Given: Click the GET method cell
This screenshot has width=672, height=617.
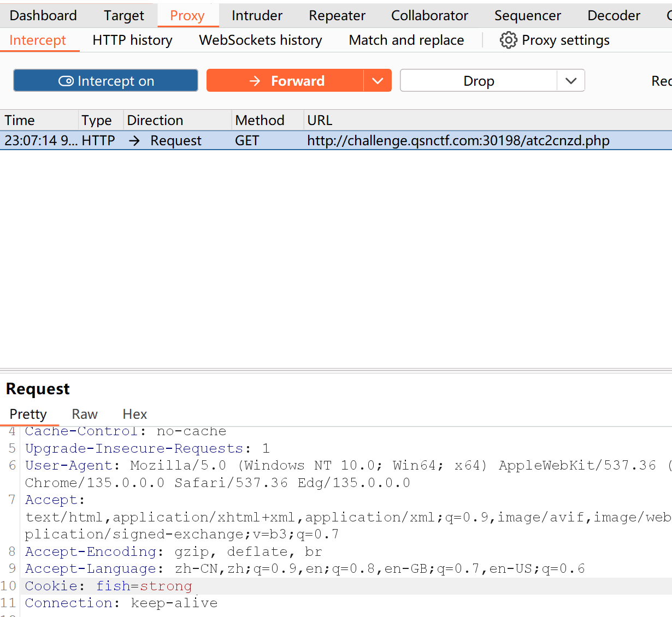Looking at the screenshot, I should [247, 141].
